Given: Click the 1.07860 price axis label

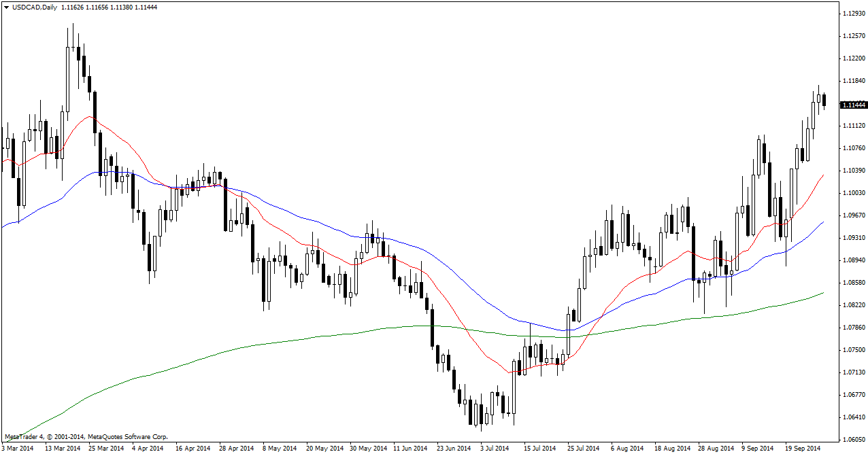Looking at the screenshot, I should [853, 328].
